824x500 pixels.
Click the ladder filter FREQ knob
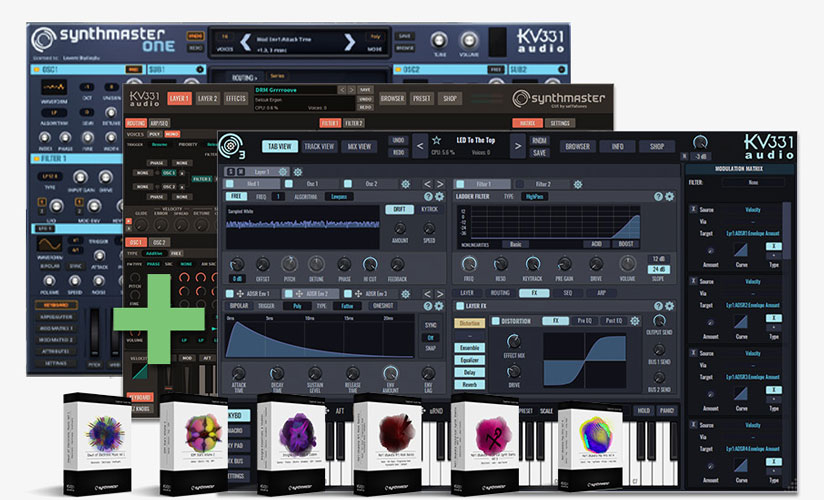click(470, 262)
